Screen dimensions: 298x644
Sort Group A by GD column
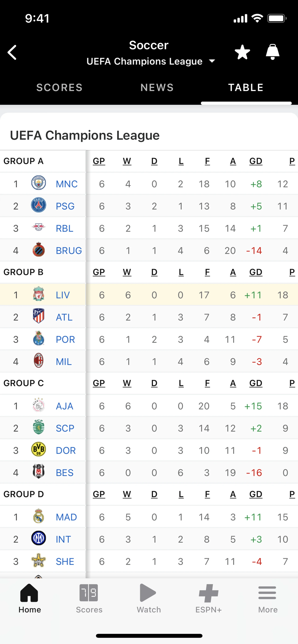[256, 161]
